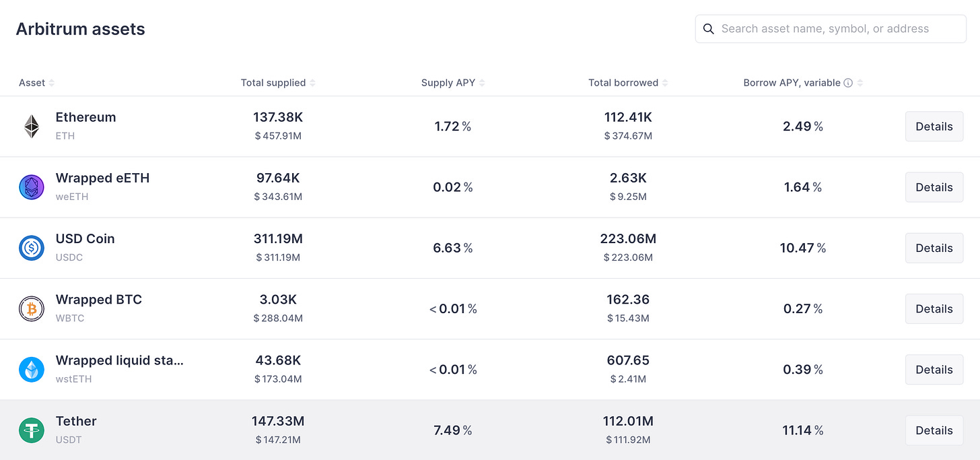Click the Total borrowed header label
The image size is (980, 460).
pos(623,83)
